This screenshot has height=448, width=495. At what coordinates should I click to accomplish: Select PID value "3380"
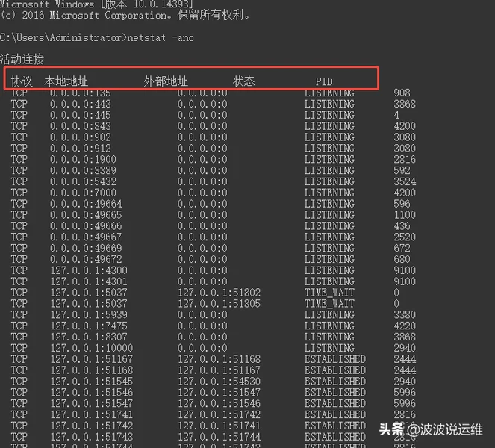[x=405, y=315]
